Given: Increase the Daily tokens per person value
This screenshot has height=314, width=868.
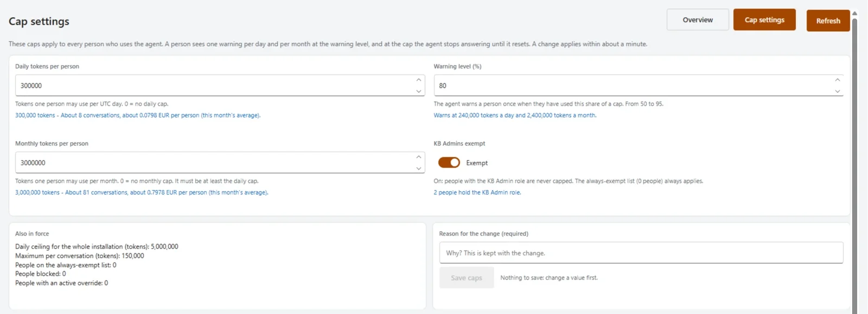Looking at the screenshot, I should click(x=419, y=80).
